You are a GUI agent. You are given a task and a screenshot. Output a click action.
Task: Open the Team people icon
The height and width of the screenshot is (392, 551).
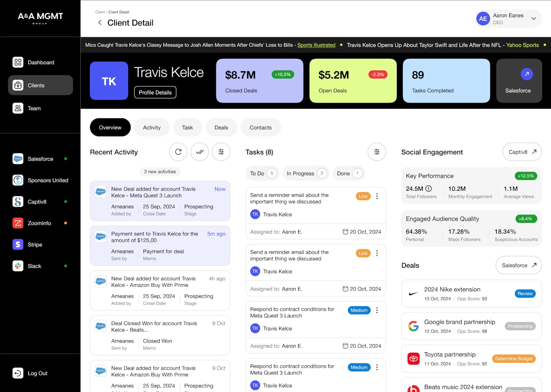click(18, 108)
